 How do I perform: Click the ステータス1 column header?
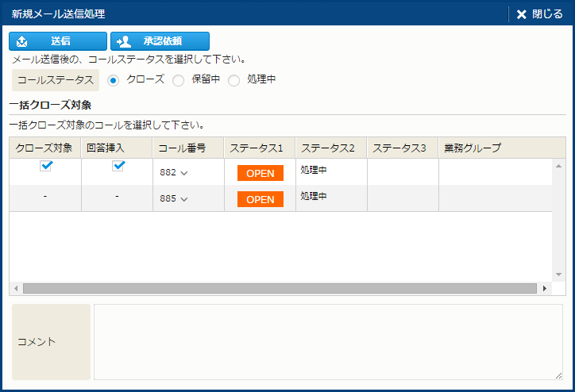[257, 148]
